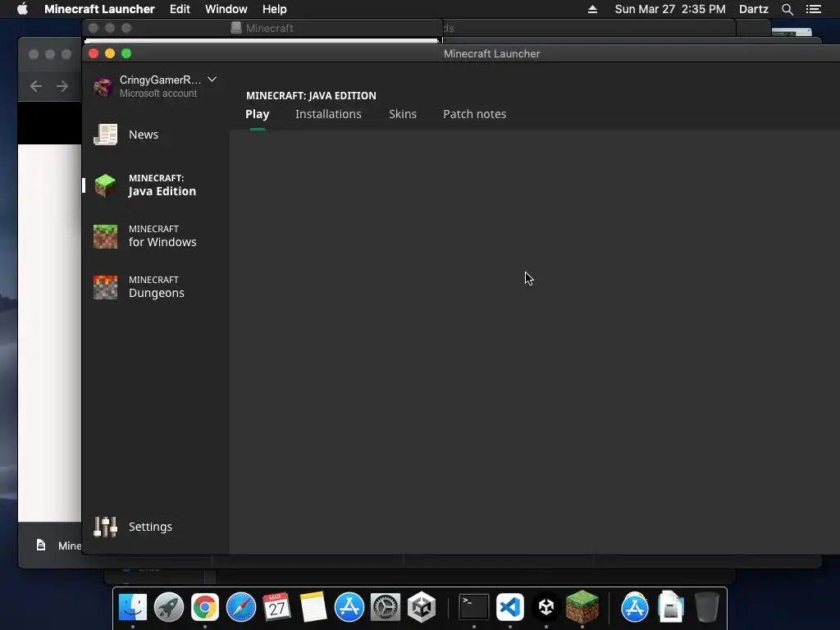
Task: Open Terminal from the Dock
Action: (x=473, y=607)
